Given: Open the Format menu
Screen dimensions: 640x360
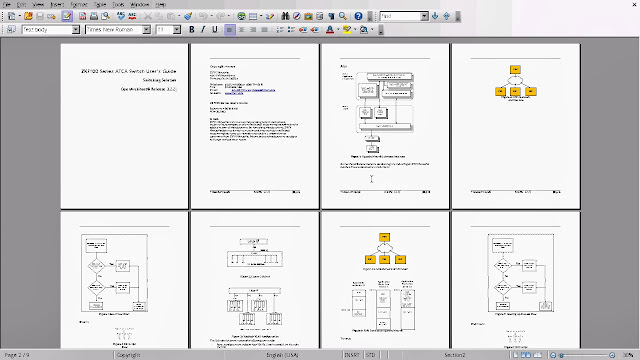Looking at the screenshot, I should (79, 4).
